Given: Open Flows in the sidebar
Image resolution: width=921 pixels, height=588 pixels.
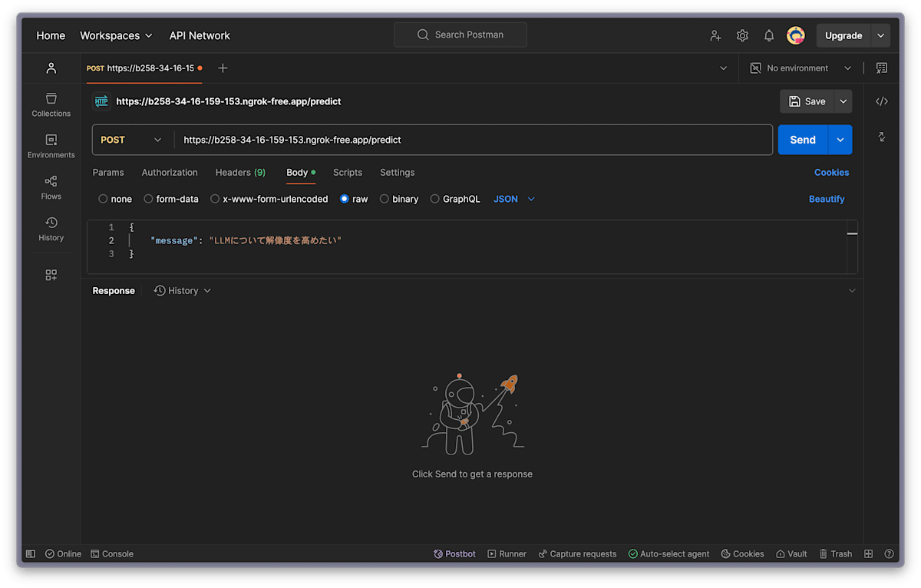Looking at the screenshot, I should coord(51,188).
